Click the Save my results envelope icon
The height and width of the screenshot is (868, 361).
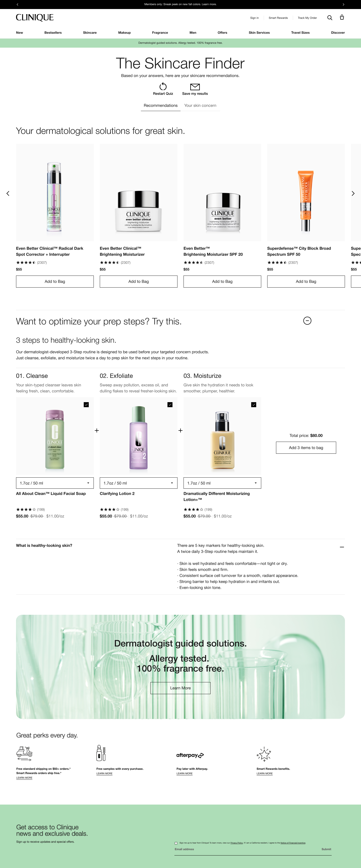click(195, 87)
